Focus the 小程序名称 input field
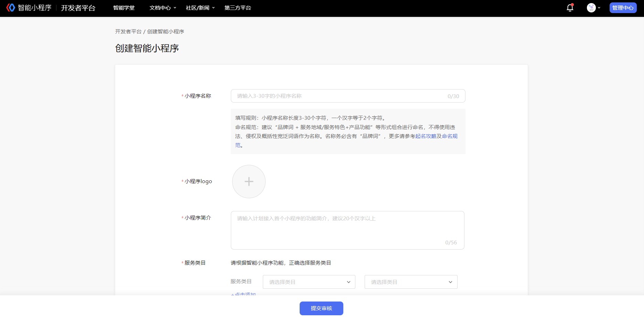The image size is (644, 317). [348, 96]
